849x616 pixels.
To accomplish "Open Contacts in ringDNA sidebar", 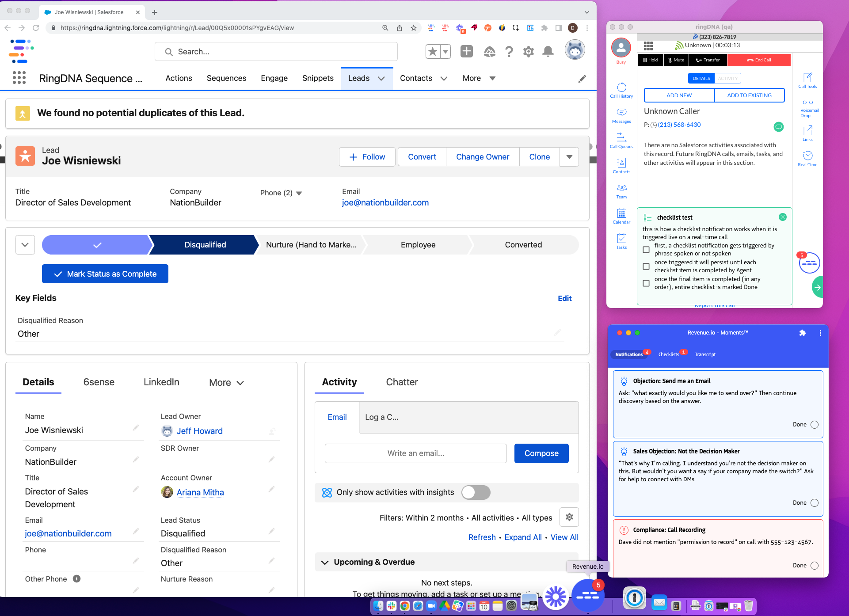I will [621, 166].
